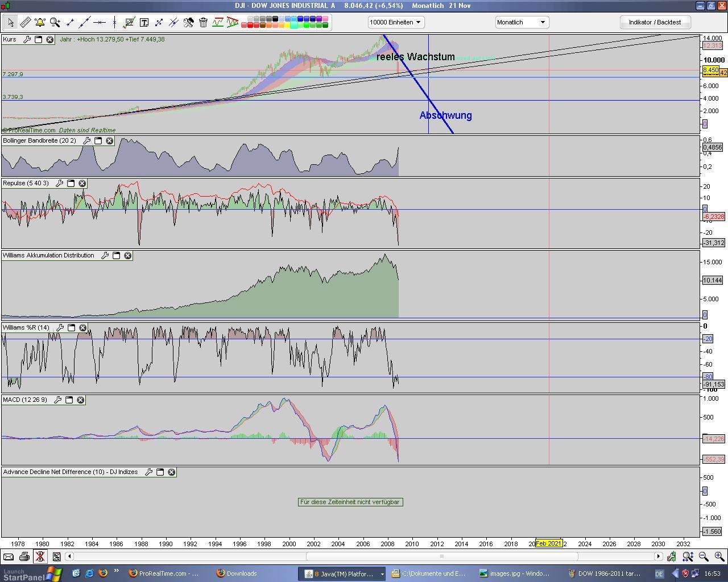
Task: Switch to the ProRealTime.com taskbar window
Action: pos(164,573)
